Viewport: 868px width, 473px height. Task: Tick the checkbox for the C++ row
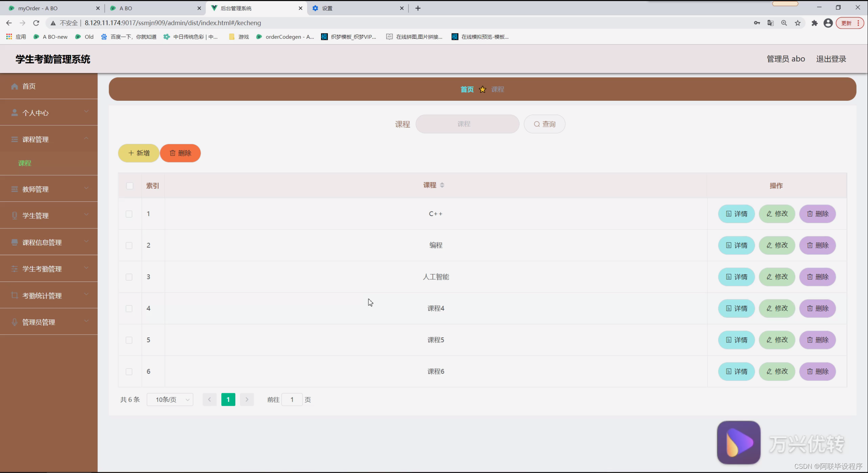coord(129,214)
